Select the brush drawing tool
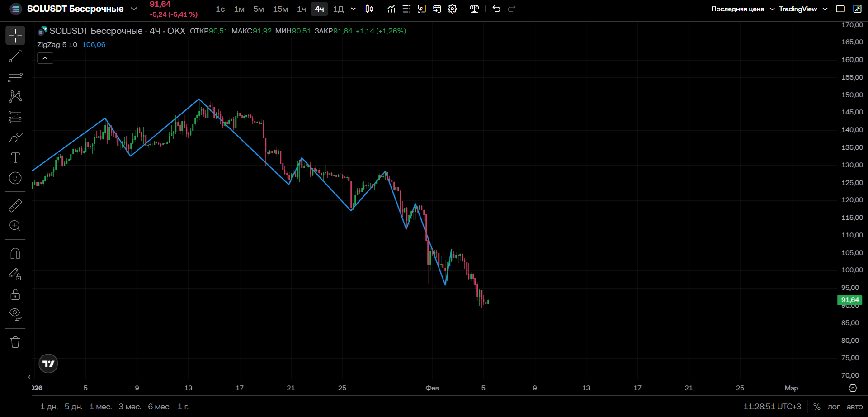 pos(15,137)
